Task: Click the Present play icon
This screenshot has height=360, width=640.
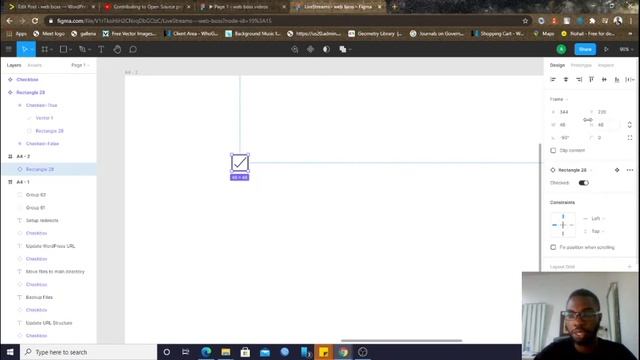Action: pos(606,49)
